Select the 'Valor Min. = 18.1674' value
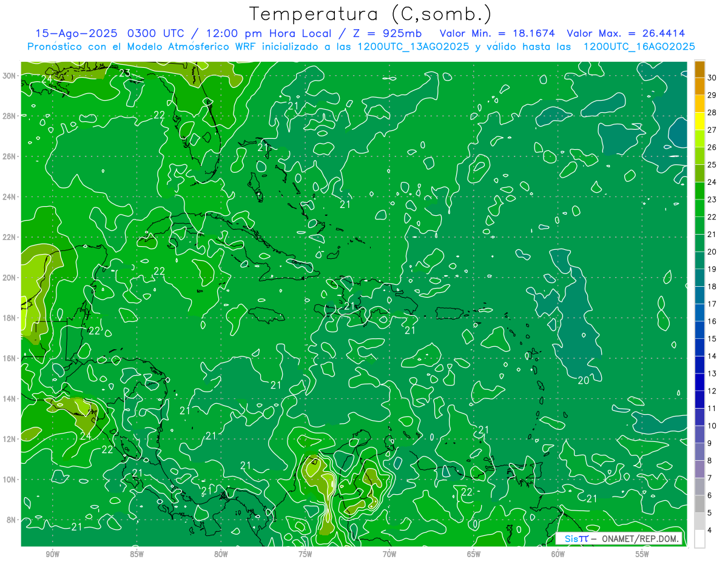The height and width of the screenshot is (562, 728). click(x=497, y=33)
